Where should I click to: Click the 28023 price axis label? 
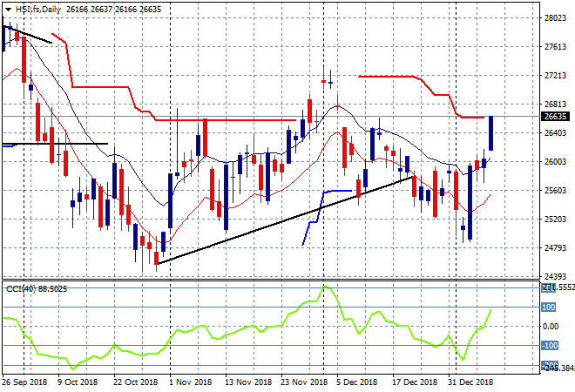(x=555, y=18)
